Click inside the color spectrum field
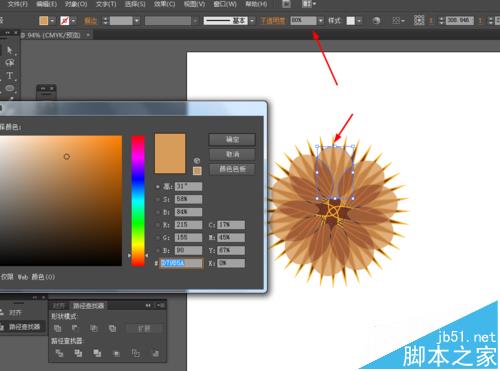This screenshot has width=500, height=371. [61, 201]
